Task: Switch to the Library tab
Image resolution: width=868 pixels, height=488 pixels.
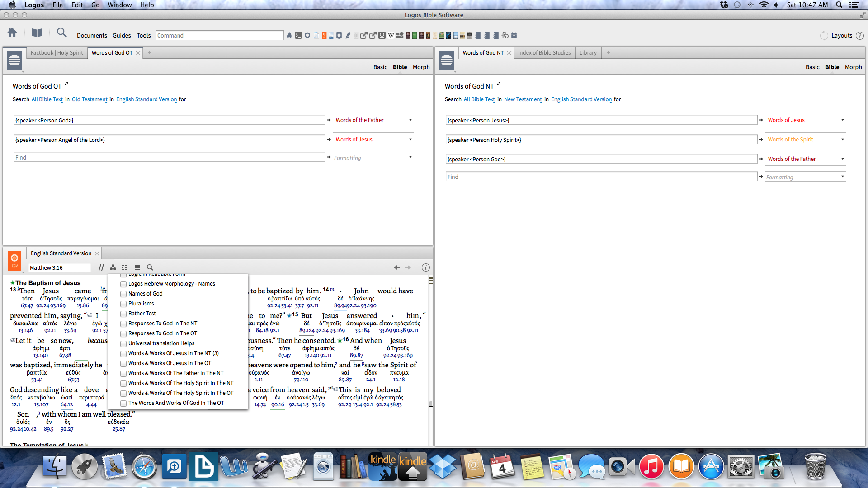Action: (588, 53)
